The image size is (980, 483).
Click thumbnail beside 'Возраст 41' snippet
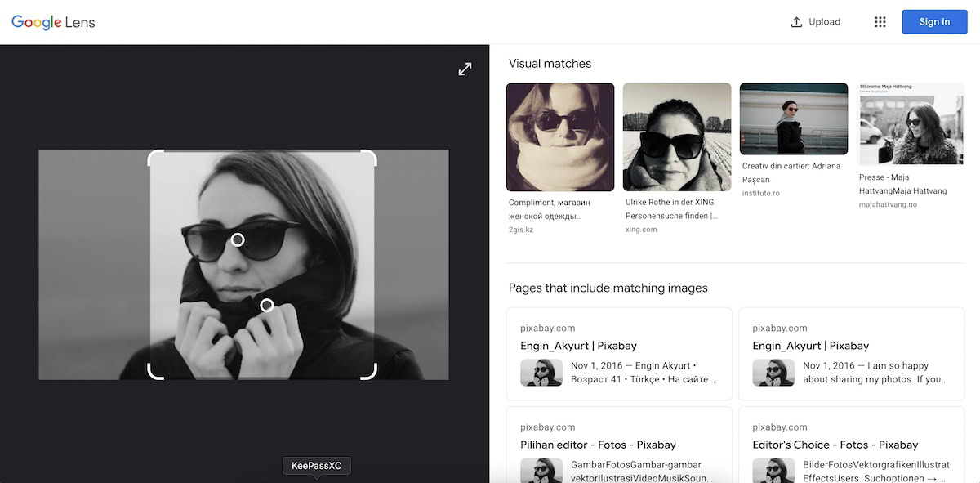(541, 373)
